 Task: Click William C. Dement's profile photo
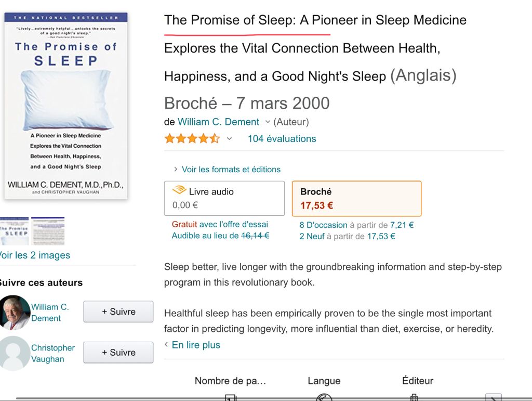tap(14, 312)
